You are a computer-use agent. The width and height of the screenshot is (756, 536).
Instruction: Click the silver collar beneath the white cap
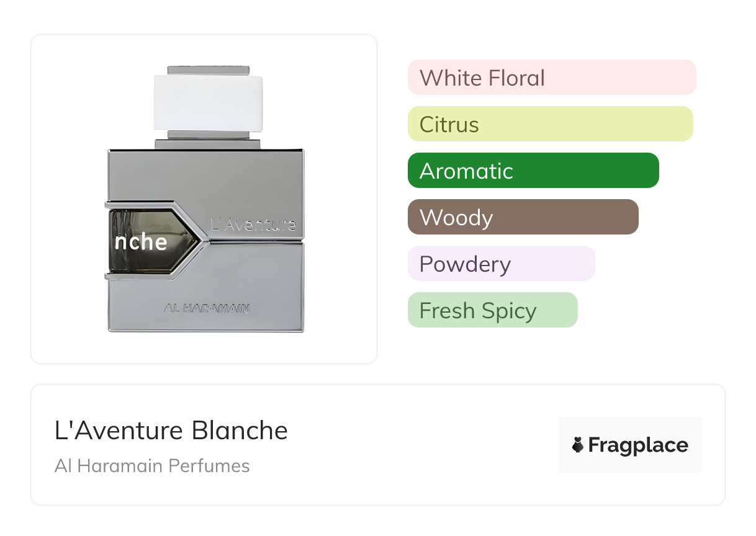click(208, 144)
